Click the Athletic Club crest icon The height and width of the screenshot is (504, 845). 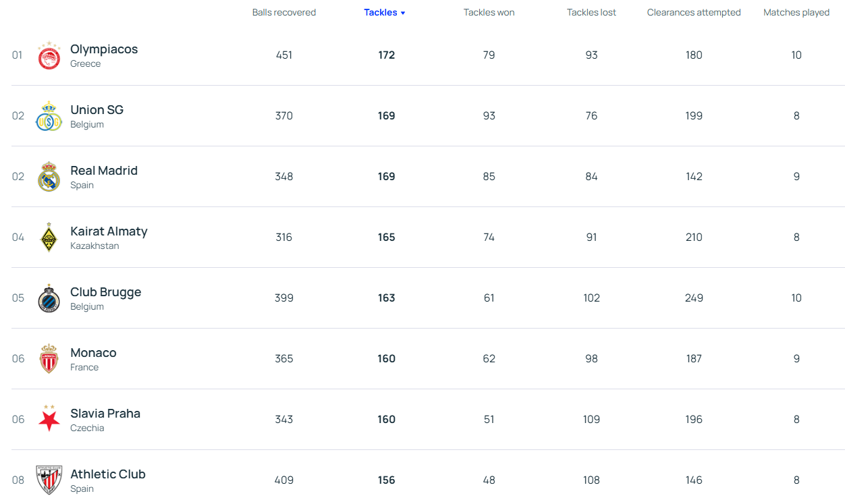(x=49, y=480)
